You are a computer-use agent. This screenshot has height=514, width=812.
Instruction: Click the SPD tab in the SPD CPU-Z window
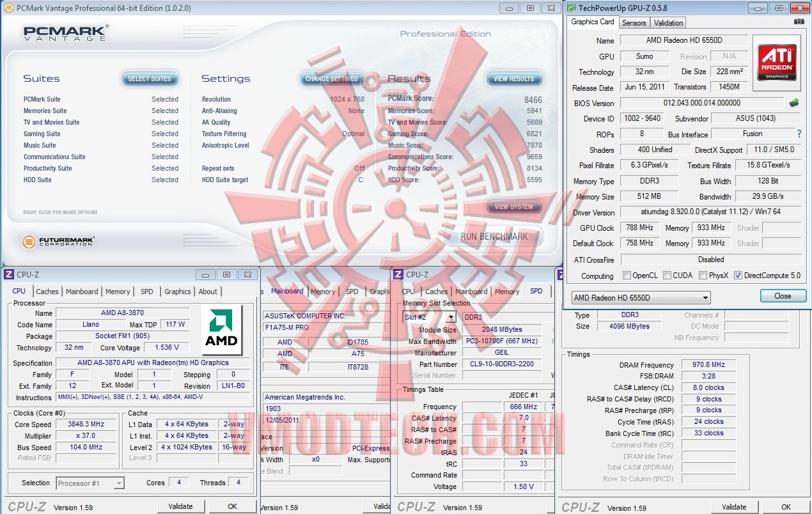(536, 291)
